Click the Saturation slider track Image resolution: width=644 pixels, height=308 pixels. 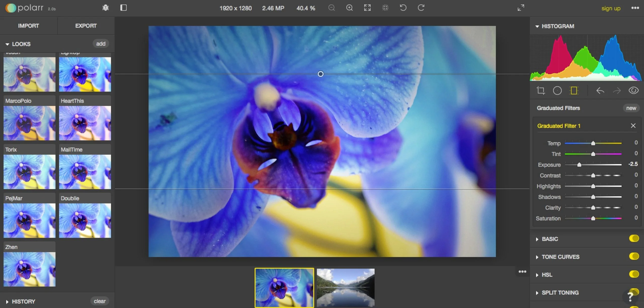(x=593, y=218)
